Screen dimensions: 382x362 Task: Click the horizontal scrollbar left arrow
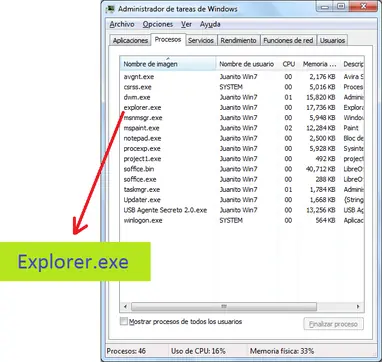(125, 307)
